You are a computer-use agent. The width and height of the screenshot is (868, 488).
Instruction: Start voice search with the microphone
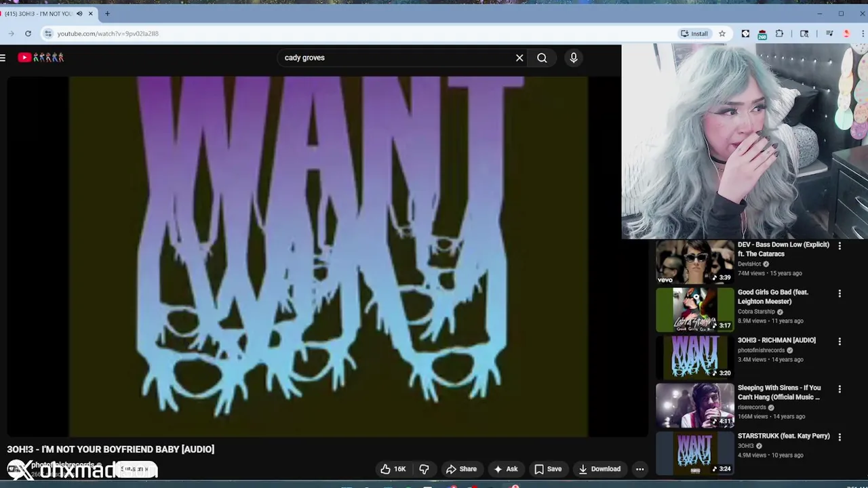coord(574,58)
